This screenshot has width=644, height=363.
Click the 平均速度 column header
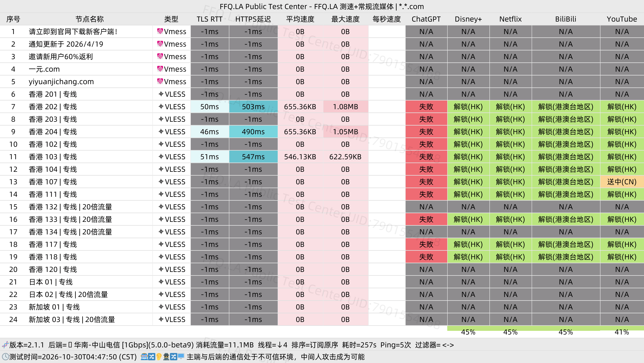[x=300, y=19]
